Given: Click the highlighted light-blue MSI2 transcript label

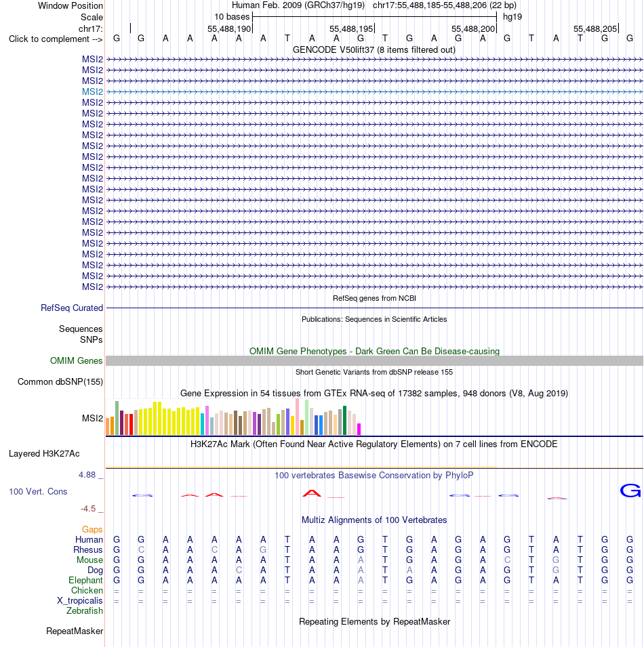Looking at the screenshot, I should pyautogui.click(x=92, y=91).
